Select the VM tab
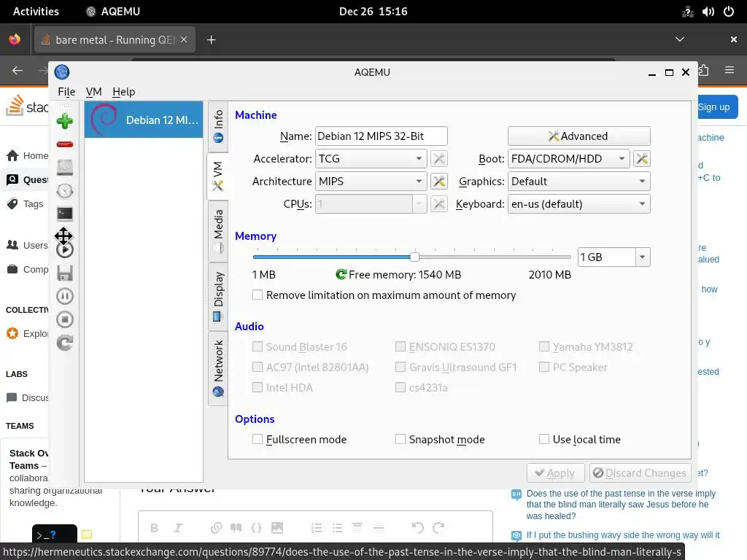Image resolution: width=747 pixels, height=560 pixels. click(217, 176)
